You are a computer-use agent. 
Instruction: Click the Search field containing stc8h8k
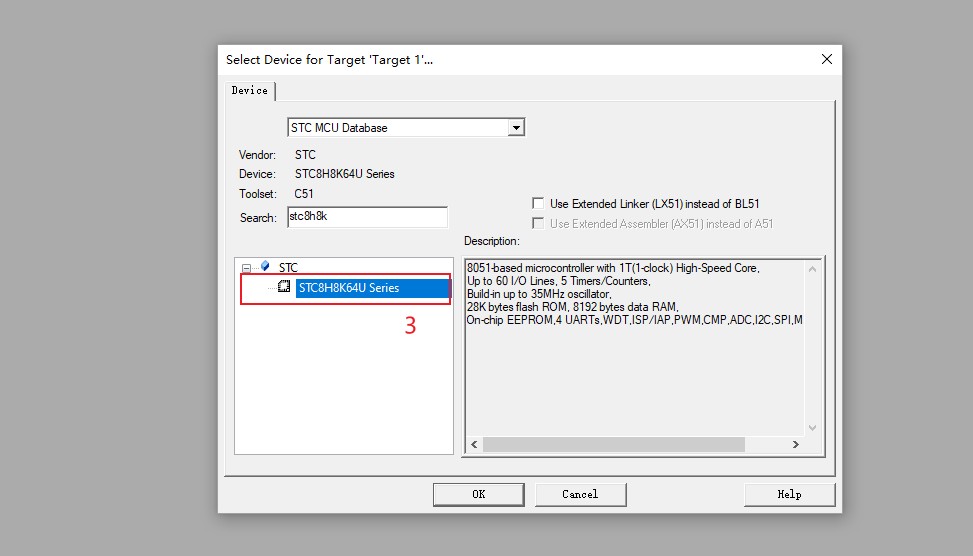point(367,217)
